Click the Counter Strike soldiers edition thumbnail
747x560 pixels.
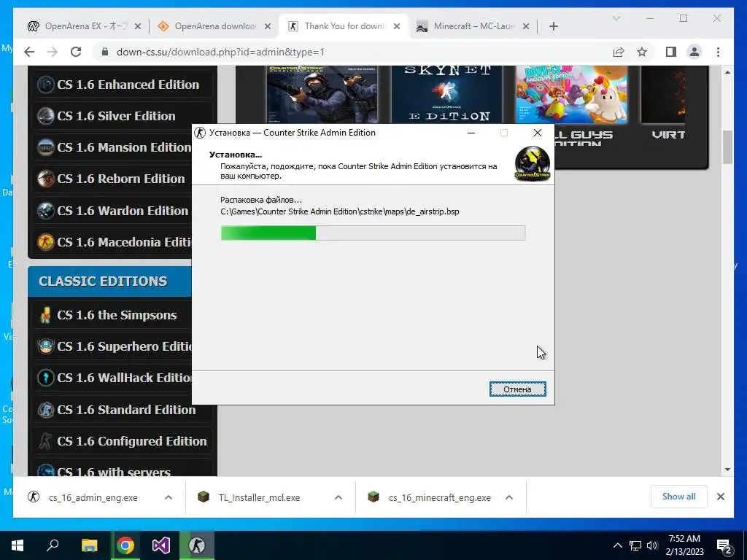tap(322, 94)
